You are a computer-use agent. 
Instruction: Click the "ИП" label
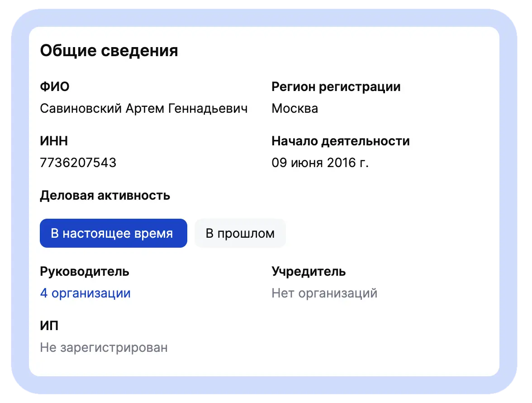49,326
